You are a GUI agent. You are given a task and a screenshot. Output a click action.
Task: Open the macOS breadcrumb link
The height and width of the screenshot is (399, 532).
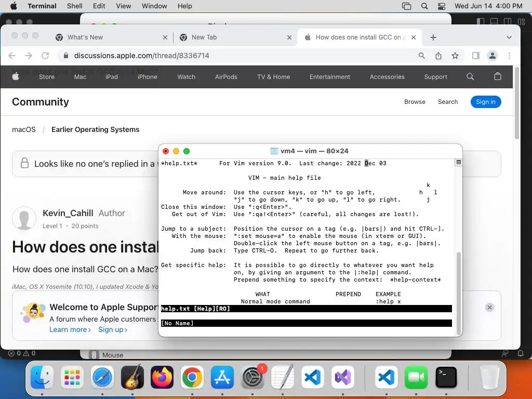(x=24, y=129)
